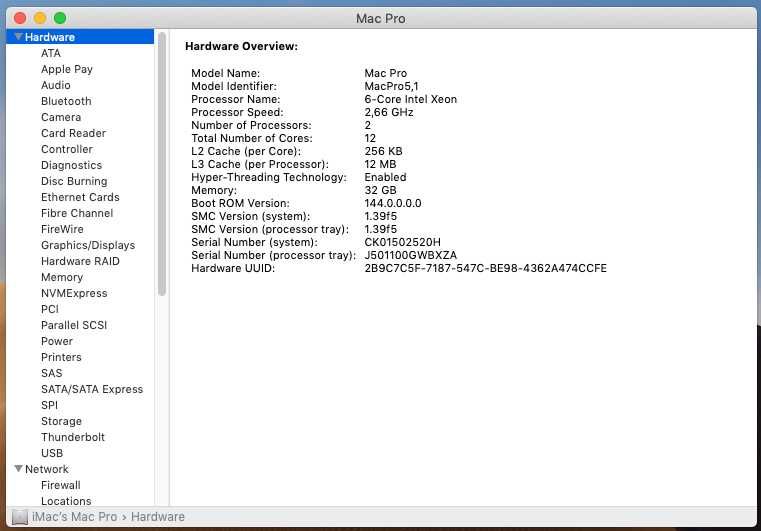This screenshot has height=531, width=761.
Task: Click the Mac Pro window title
Action: [380, 19]
